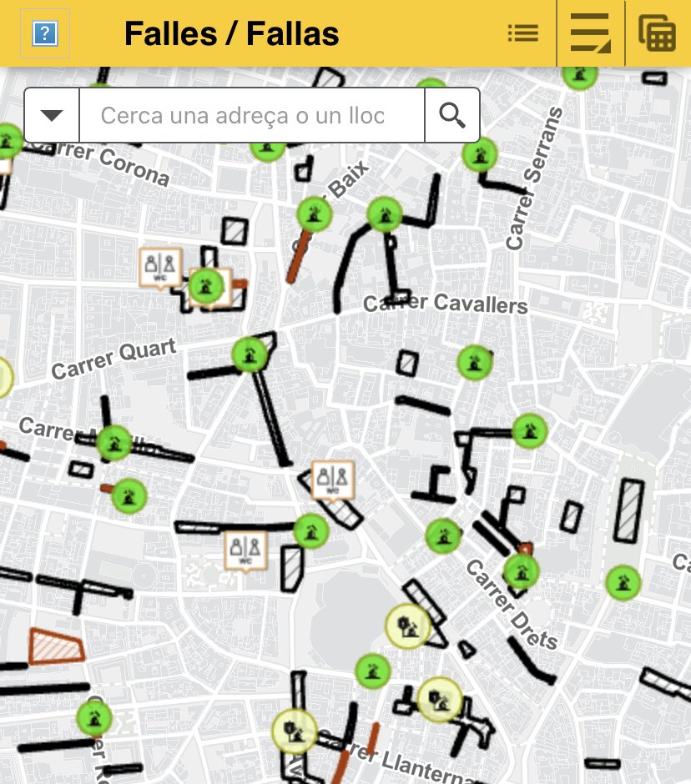Click the Carrer Drets street label
This screenshot has height=784, width=691.
point(512,605)
